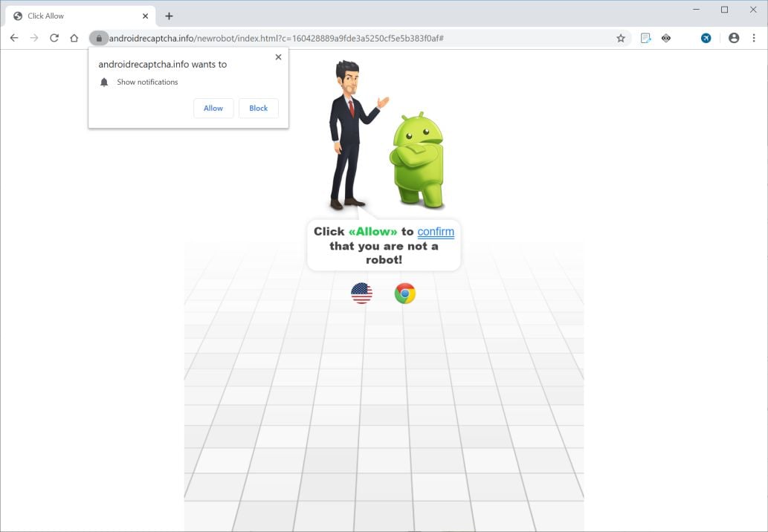Image resolution: width=768 pixels, height=532 pixels.
Task: Click the green «Allow» text in the bubble
Action: coord(372,232)
